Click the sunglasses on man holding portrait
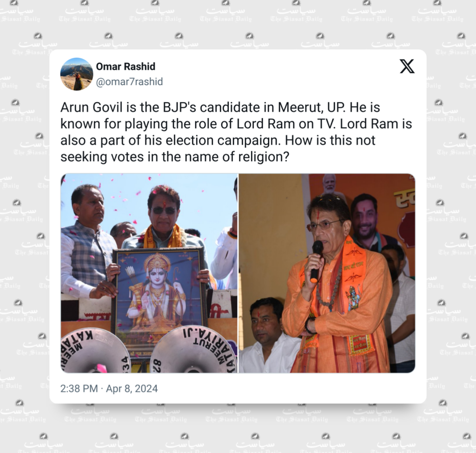This screenshot has width=476, height=453. [x=163, y=211]
